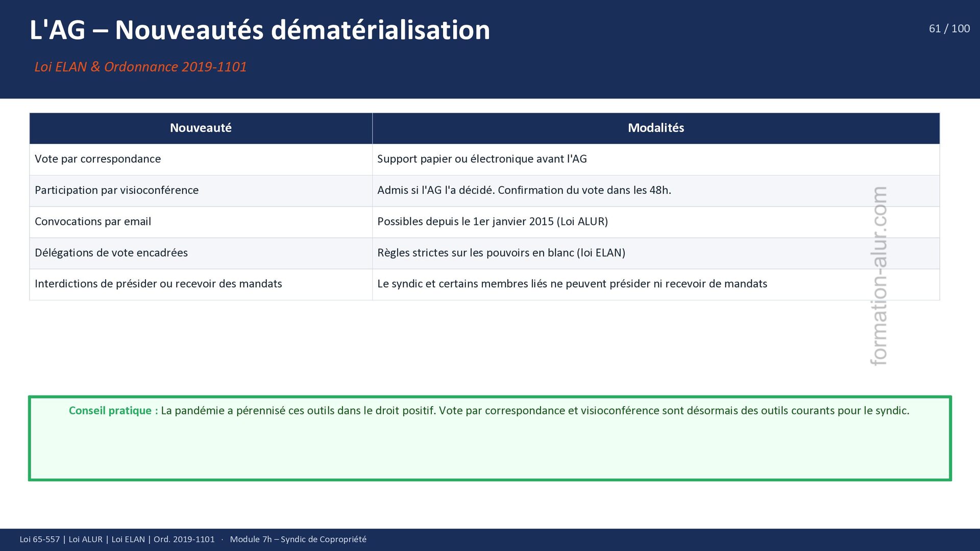
Task: Click "Règles strictes sur les pouvoirs en blanc" cell
Action: [x=501, y=253]
